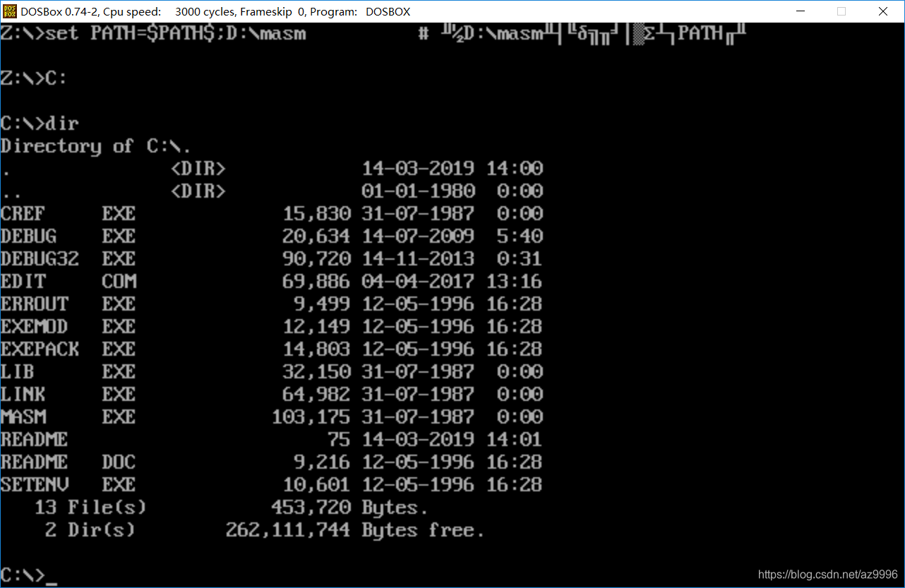Select the EXEPACK file name
The width and height of the screenshot is (905, 588).
(x=40, y=349)
